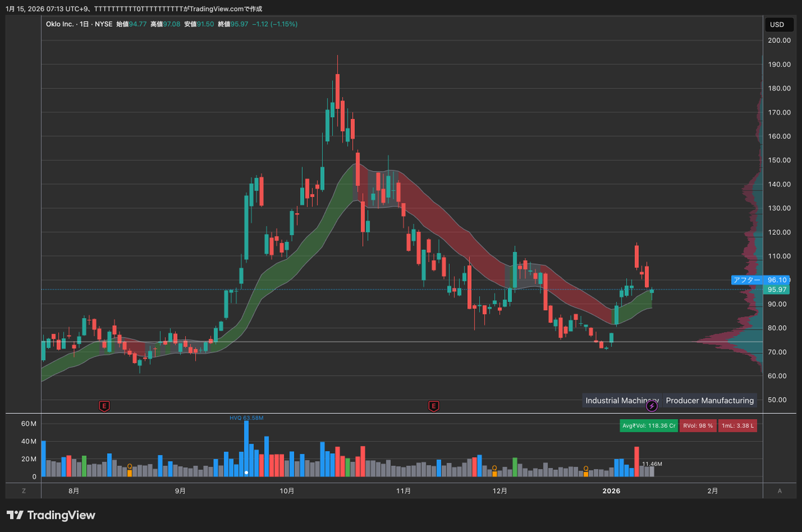Click the 150.00 price axis label

[x=779, y=160]
